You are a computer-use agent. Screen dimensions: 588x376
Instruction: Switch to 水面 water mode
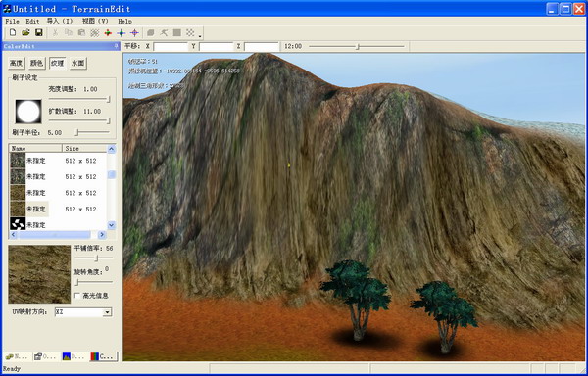pyautogui.click(x=78, y=64)
